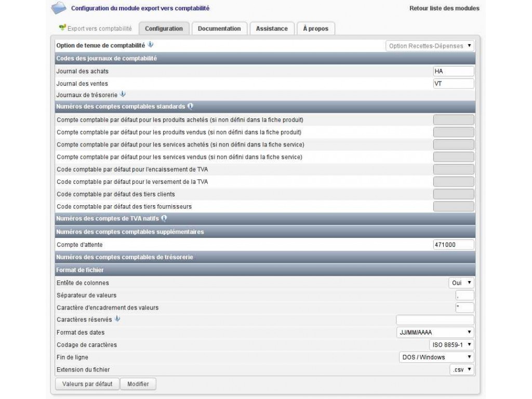Click the disabled field for tiers fournisseurs code
The width and height of the screenshot is (532, 399).
pos(454,206)
